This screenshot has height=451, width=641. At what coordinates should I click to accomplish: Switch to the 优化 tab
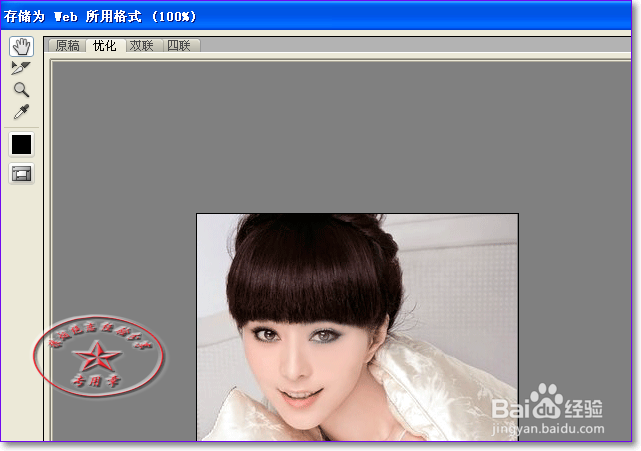105,45
